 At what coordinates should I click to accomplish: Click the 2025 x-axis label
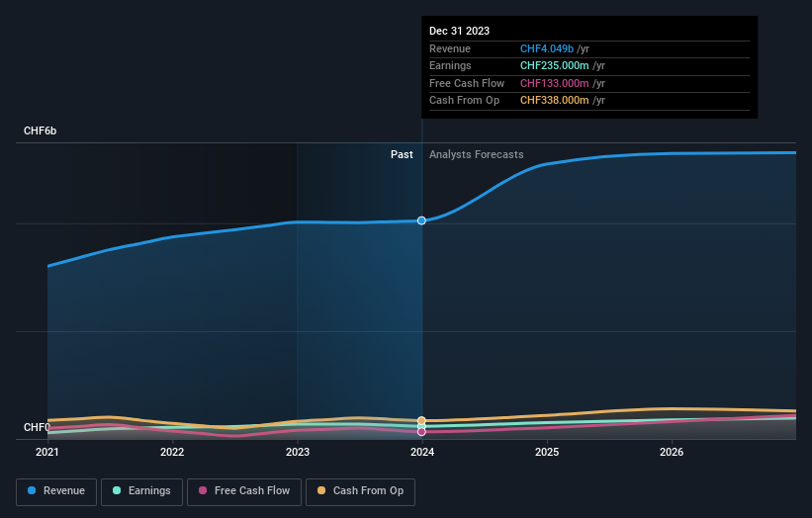coord(547,452)
